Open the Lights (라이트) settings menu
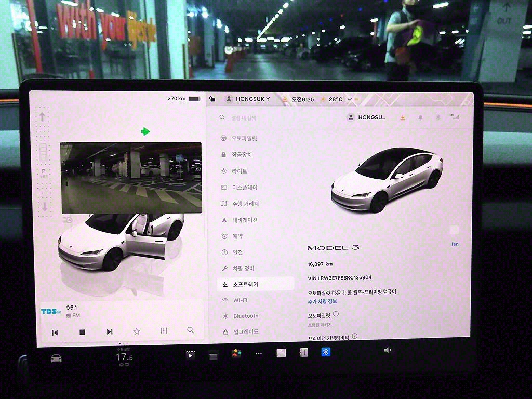The image size is (532, 399). 234,171
